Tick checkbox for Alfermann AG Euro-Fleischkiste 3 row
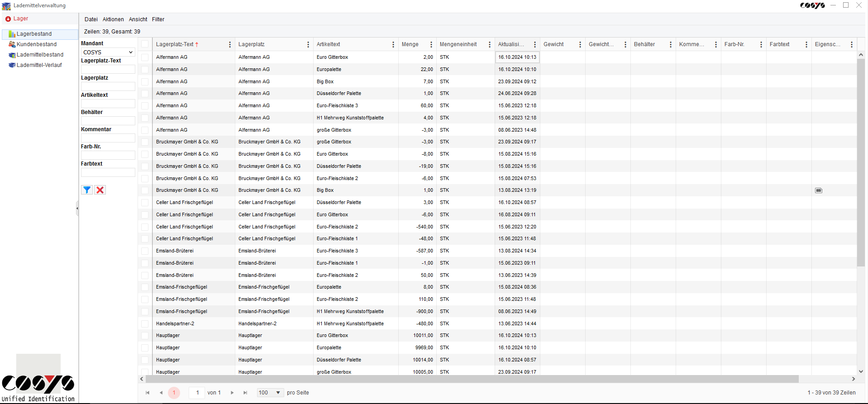Image resolution: width=868 pixels, height=404 pixels. coord(145,106)
